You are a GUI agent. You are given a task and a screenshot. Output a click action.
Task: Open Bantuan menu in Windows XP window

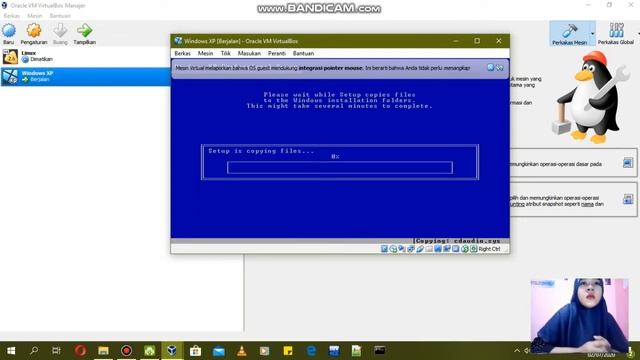point(303,53)
